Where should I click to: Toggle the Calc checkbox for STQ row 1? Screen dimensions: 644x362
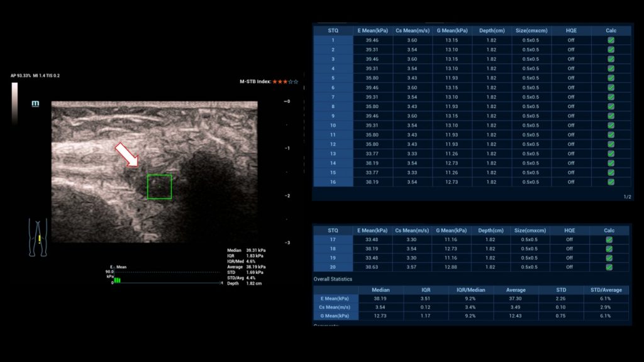click(x=611, y=40)
